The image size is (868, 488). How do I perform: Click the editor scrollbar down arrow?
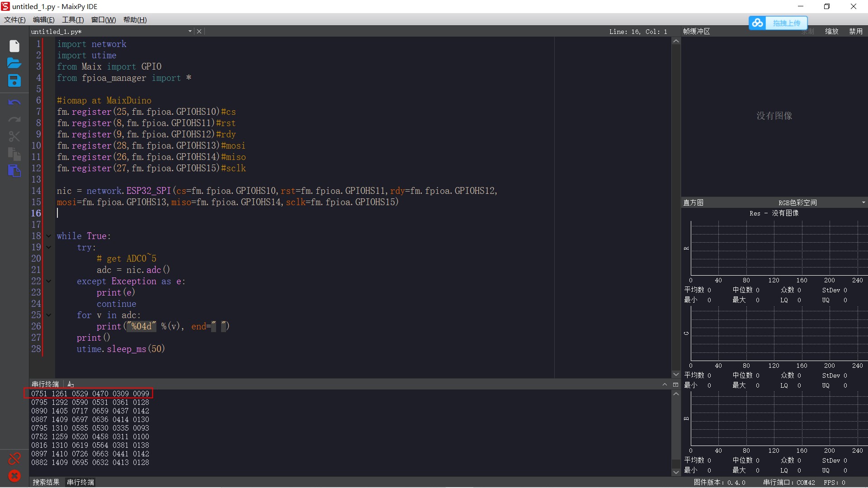pyautogui.click(x=676, y=374)
